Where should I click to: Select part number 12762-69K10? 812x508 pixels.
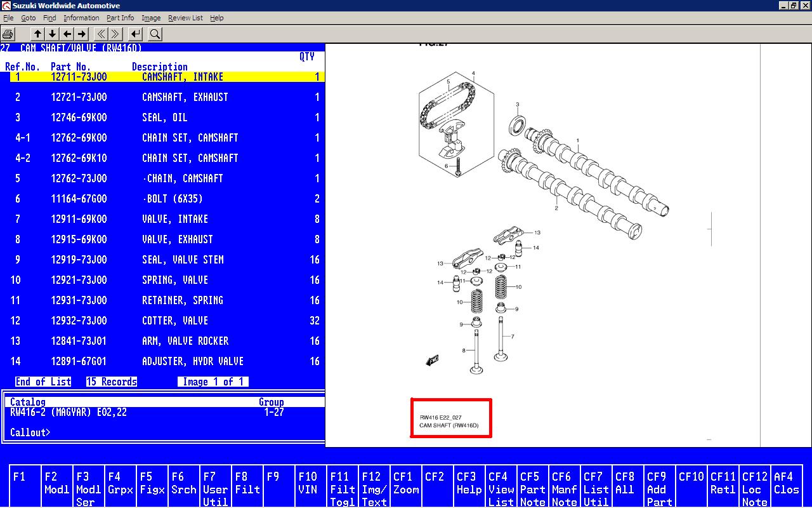[x=79, y=158]
